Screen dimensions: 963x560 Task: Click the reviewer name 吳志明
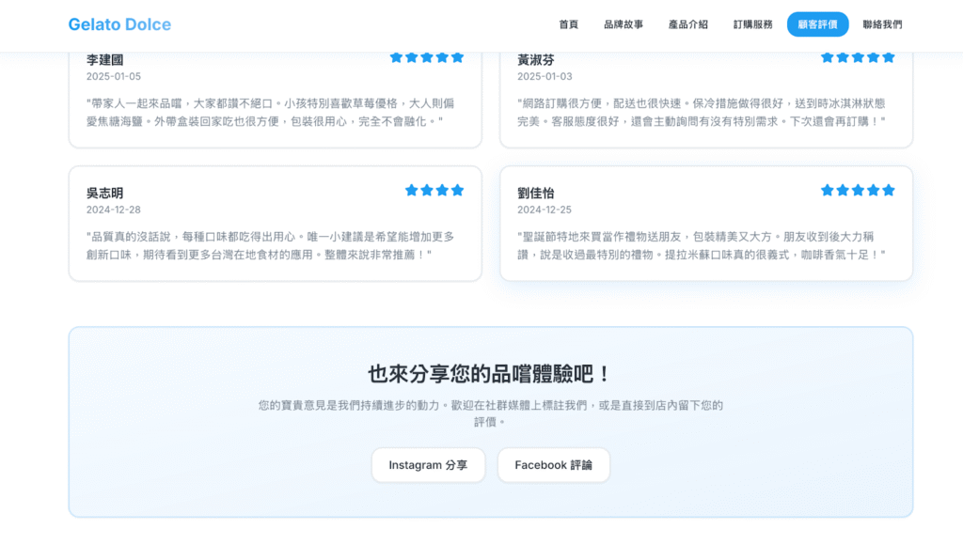[105, 193]
